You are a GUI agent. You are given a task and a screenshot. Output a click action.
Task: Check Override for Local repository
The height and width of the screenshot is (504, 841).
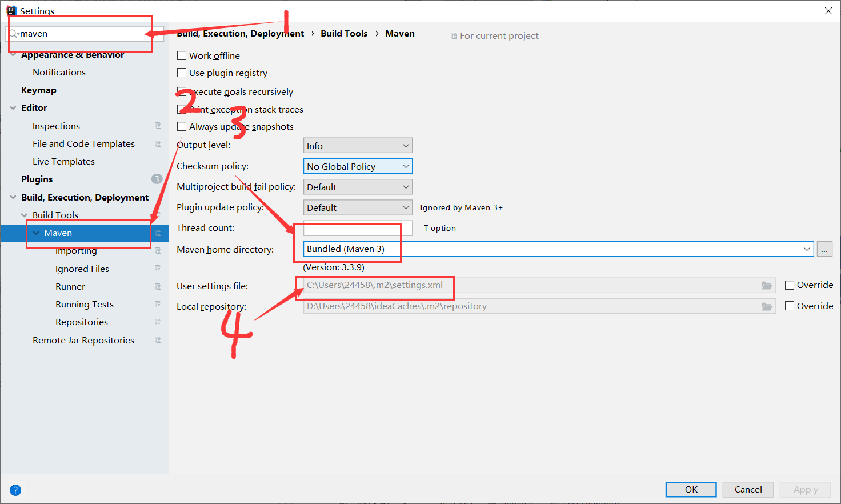tap(790, 306)
